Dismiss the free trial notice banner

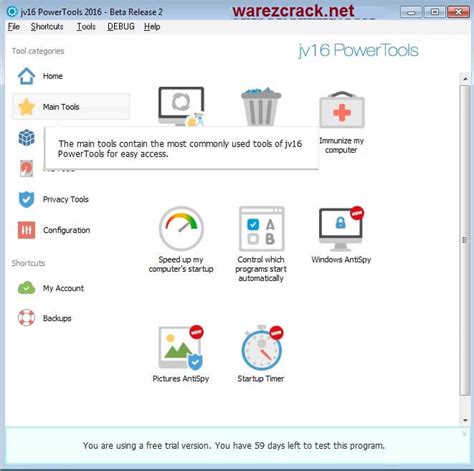[x=464, y=434]
